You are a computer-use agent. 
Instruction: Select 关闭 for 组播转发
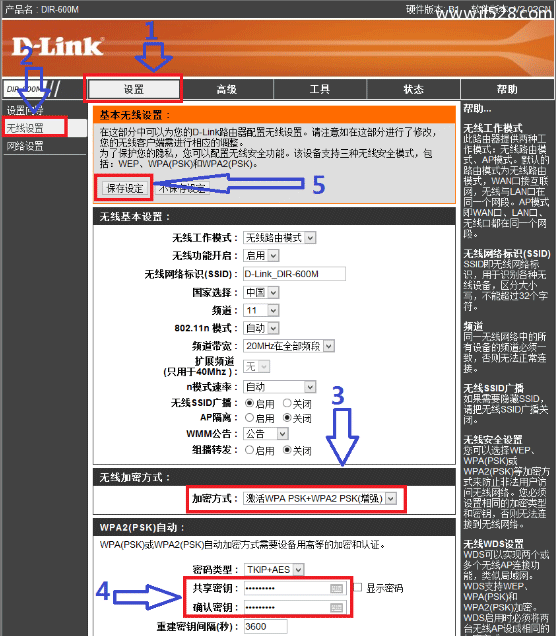287,450
